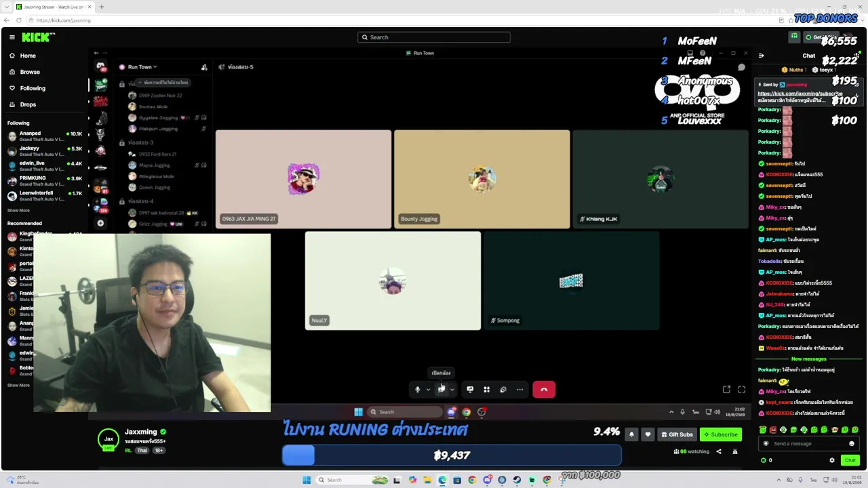Enter full screen for the call
Screen dimensions: 868x488
coord(741,390)
